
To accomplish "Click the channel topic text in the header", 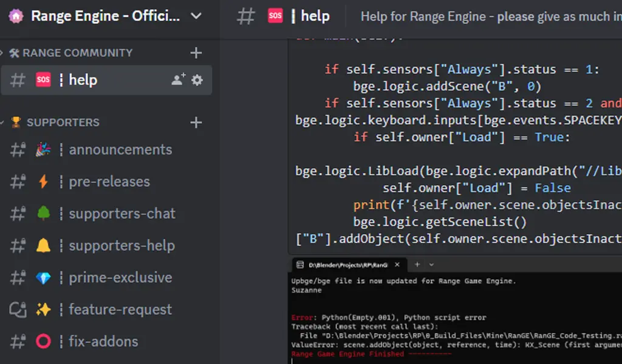I will (492, 16).
